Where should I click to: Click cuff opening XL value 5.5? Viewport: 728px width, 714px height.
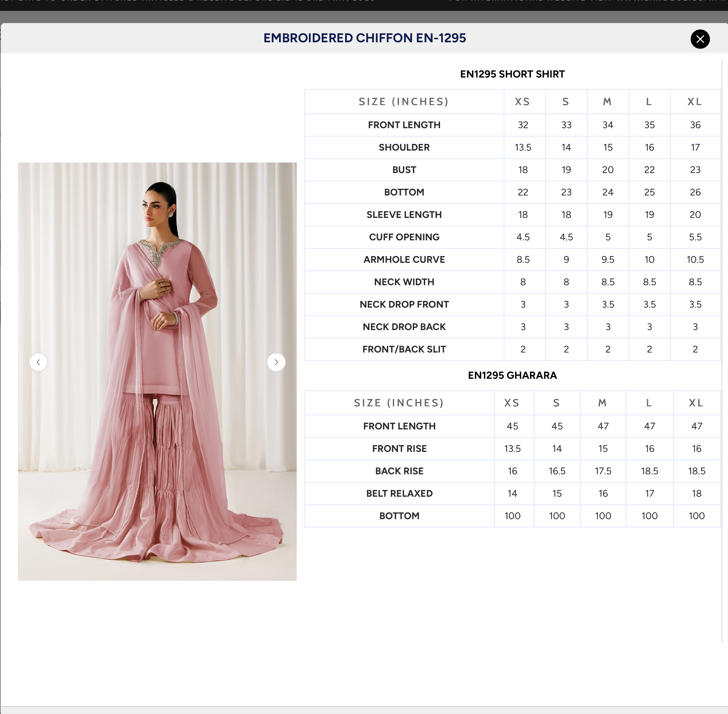(x=695, y=237)
